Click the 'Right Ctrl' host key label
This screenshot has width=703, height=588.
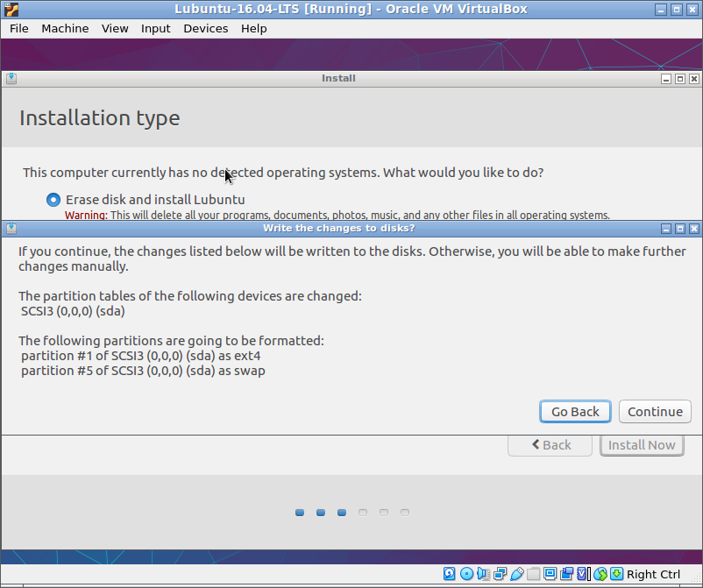653,574
